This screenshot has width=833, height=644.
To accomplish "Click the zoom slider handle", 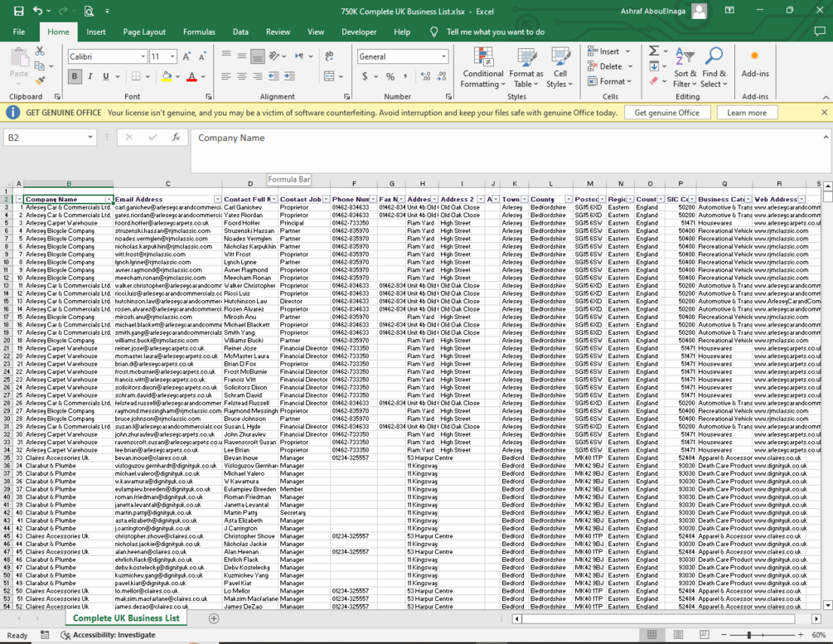I will tap(749, 635).
